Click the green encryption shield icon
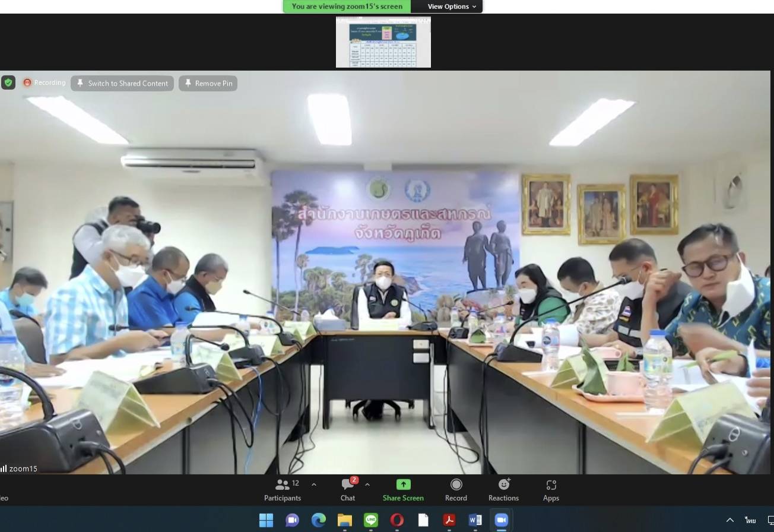 (x=8, y=83)
